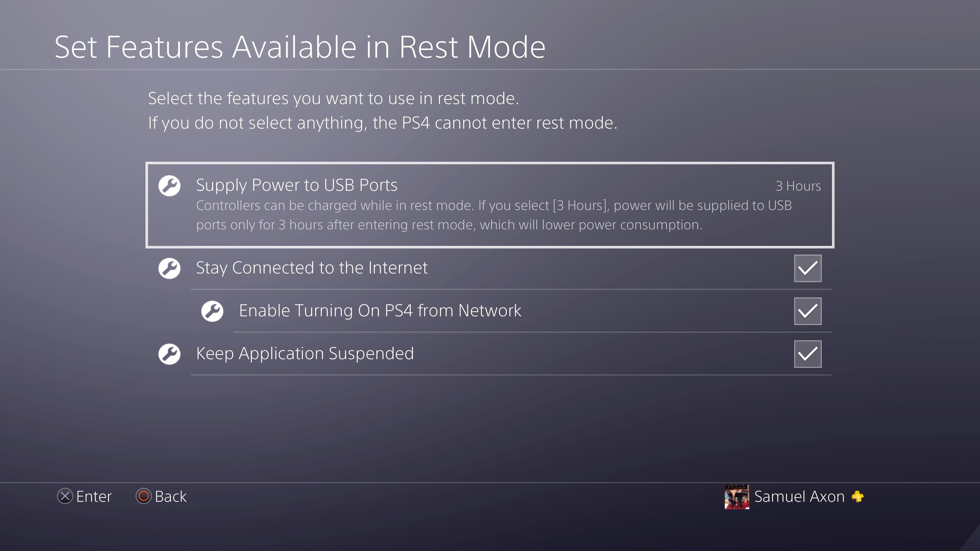Click the PlayStation Plus icon beside Samuel Axon

(857, 496)
